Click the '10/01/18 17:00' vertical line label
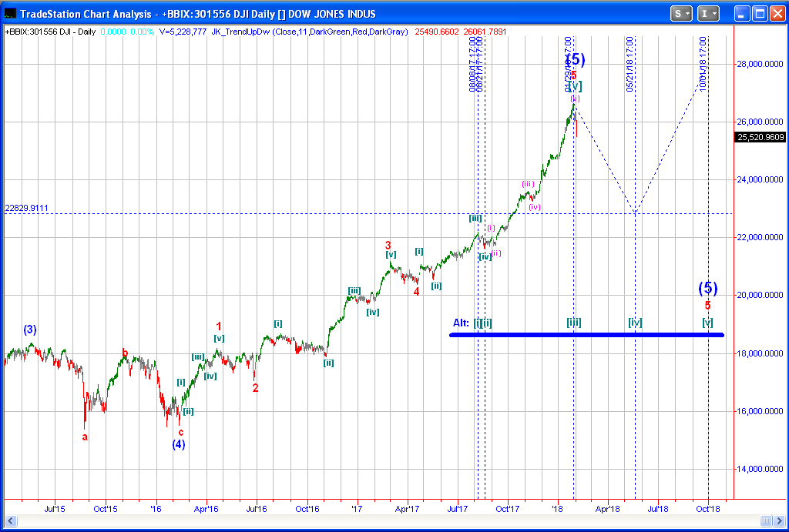 click(703, 65)
